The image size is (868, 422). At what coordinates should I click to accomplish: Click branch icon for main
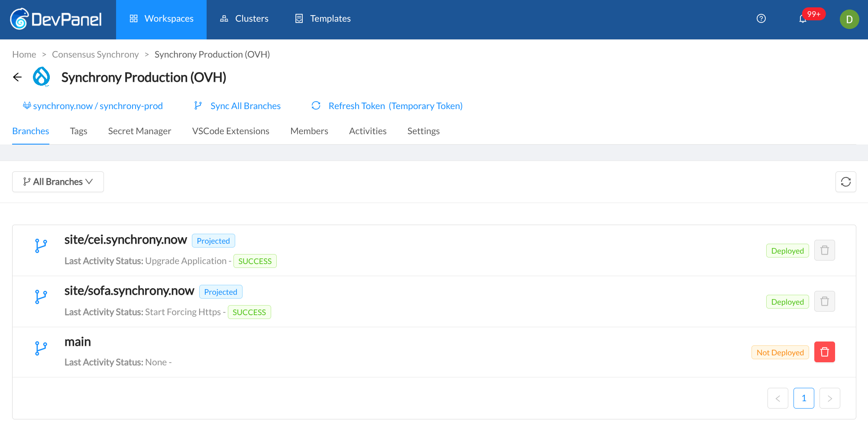pyautogui.click(x=41, y=348)
